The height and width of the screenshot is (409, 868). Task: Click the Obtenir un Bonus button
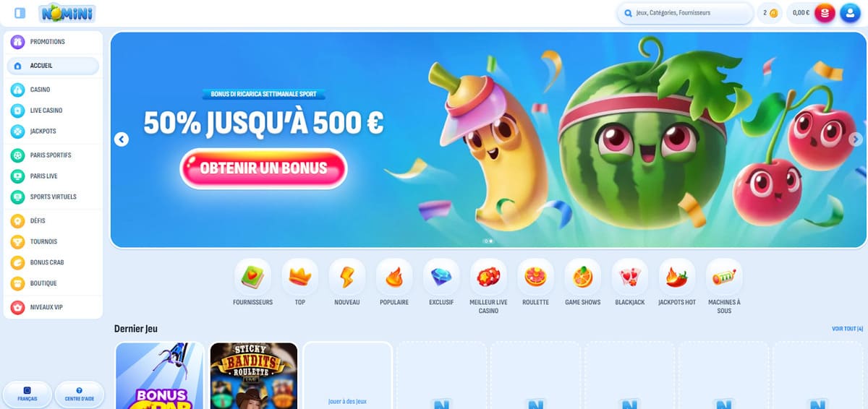263,168
